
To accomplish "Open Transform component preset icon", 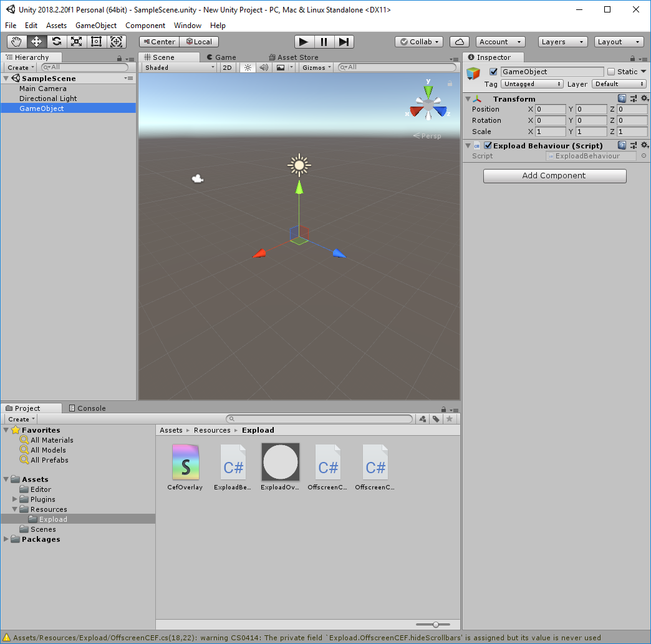I will (x=633, y=99).
